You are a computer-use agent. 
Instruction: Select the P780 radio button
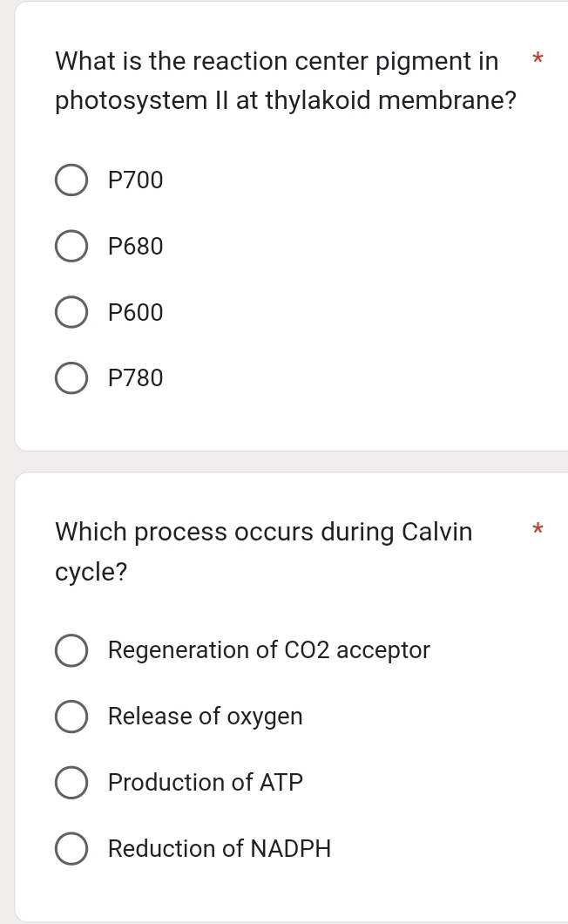click(71, 377)
